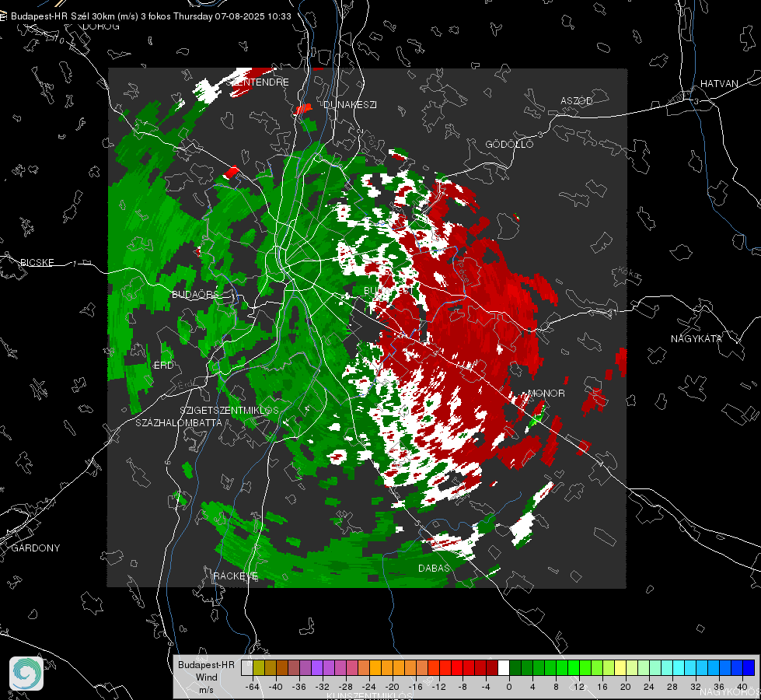Click the m/s unit label in legend

pyautogui.click(x=206, y=690)
